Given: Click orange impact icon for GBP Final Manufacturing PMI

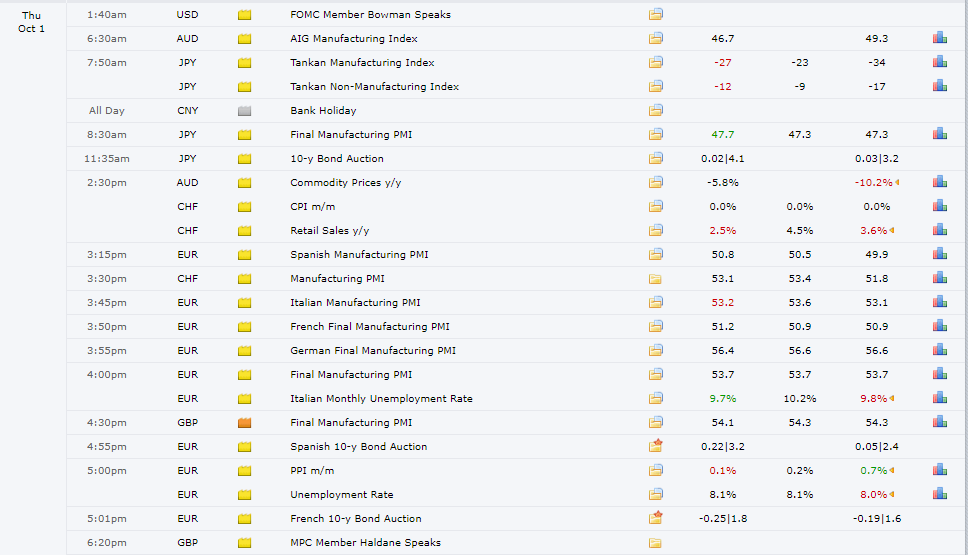Looking at the screenshot, I should [244, 423].
